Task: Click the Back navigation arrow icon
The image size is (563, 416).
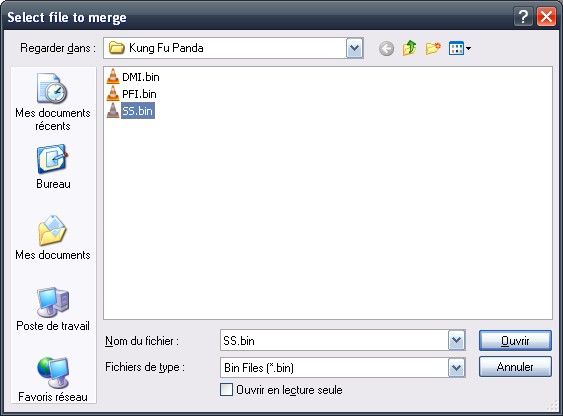Action: point(386,48)
